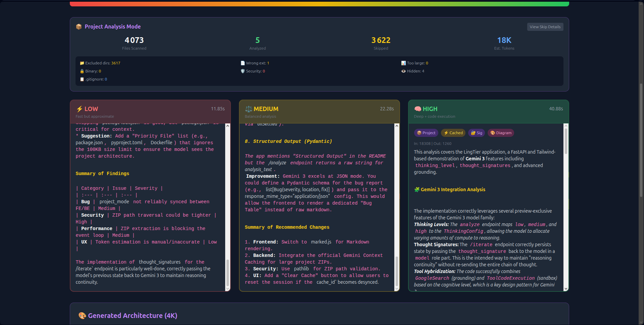The width and height of the screenshot is (644, 325).
Task: Click 'Deep + code execution' subtitle
Action: pos(435,116)
